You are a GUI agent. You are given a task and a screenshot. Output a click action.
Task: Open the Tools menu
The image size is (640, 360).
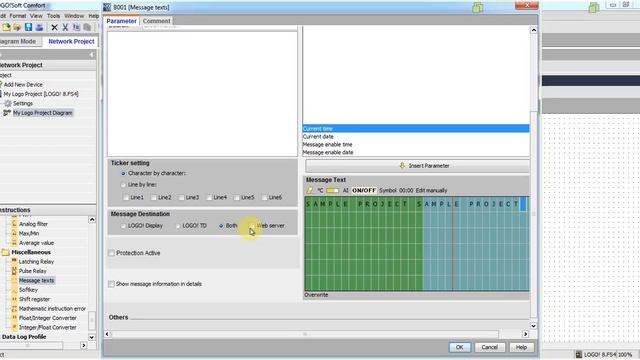click(53, 16)
